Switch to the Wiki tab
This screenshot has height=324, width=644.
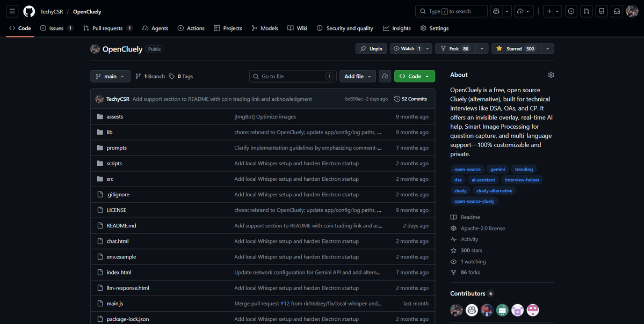tap(298, 28)
